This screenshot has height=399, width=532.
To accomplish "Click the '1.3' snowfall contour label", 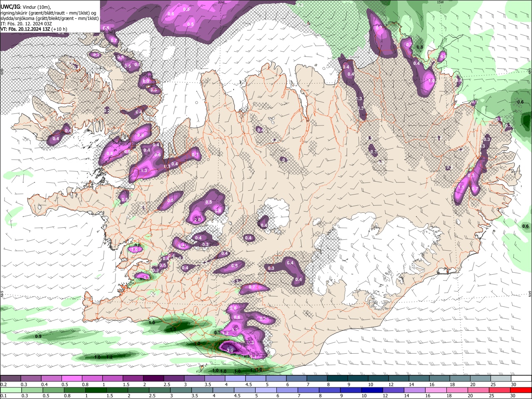I will pos(144,170).
